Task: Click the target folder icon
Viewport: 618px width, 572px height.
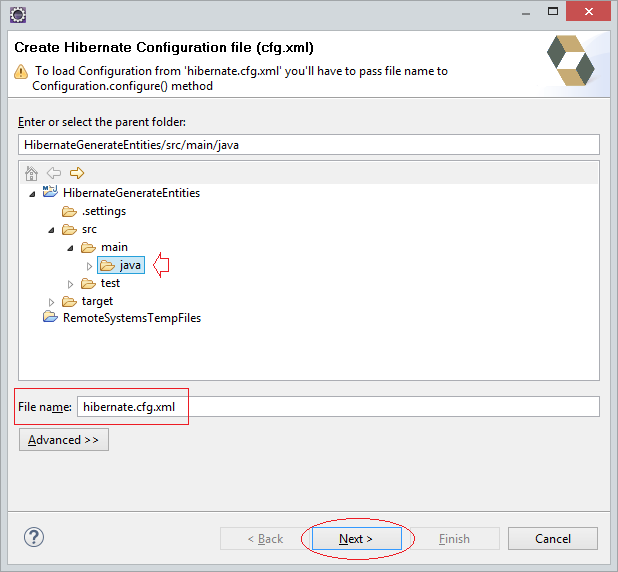Action: 69,302
